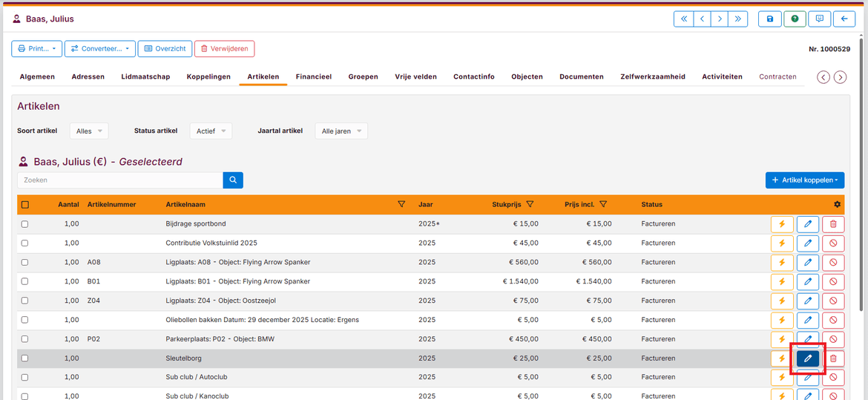Open table settings gear icon
Screen dimensions: 868x400
(x=838, y=205)
